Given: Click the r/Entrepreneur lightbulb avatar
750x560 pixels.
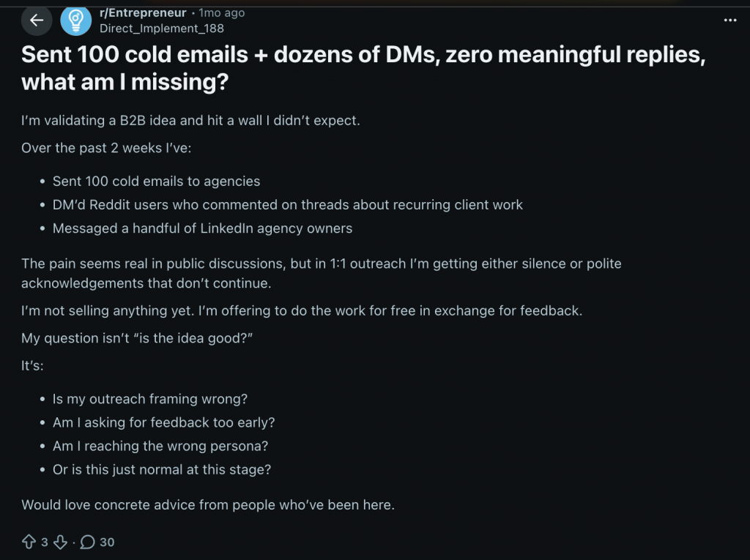Looking at the screenshot, I should [76, 20].
